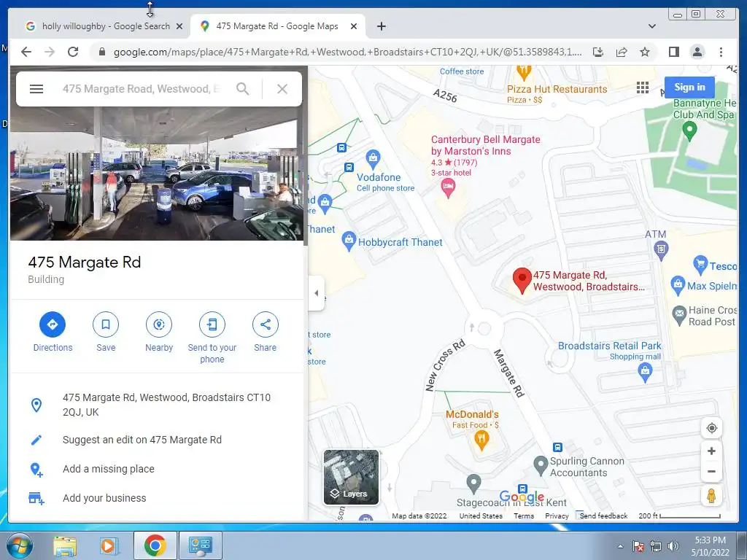
Task: Zoom in with the plus button
Action: pos(712,451)
